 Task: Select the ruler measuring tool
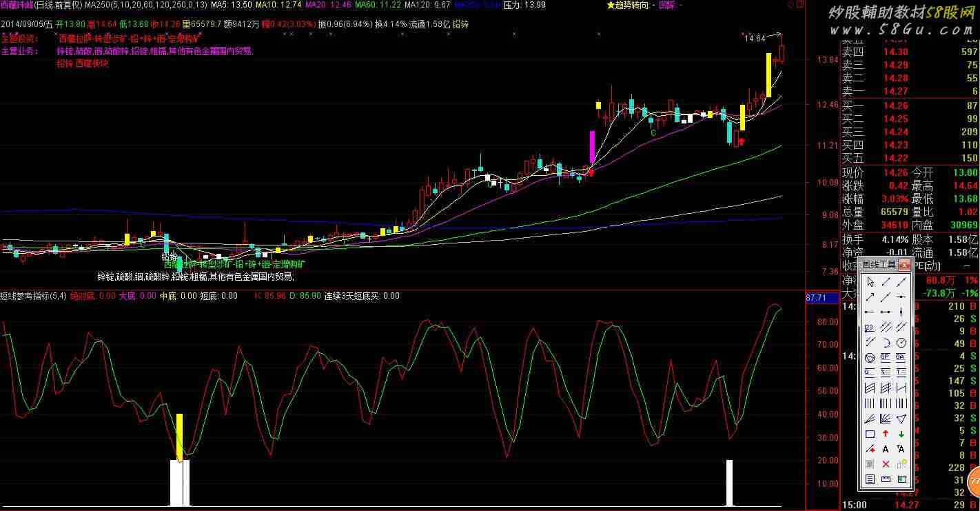[886, 479]
